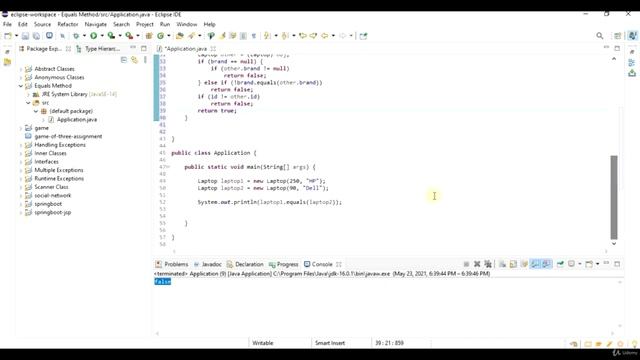Minimize the editor area
Screen dimensions: 640x360
coord(606,48)
